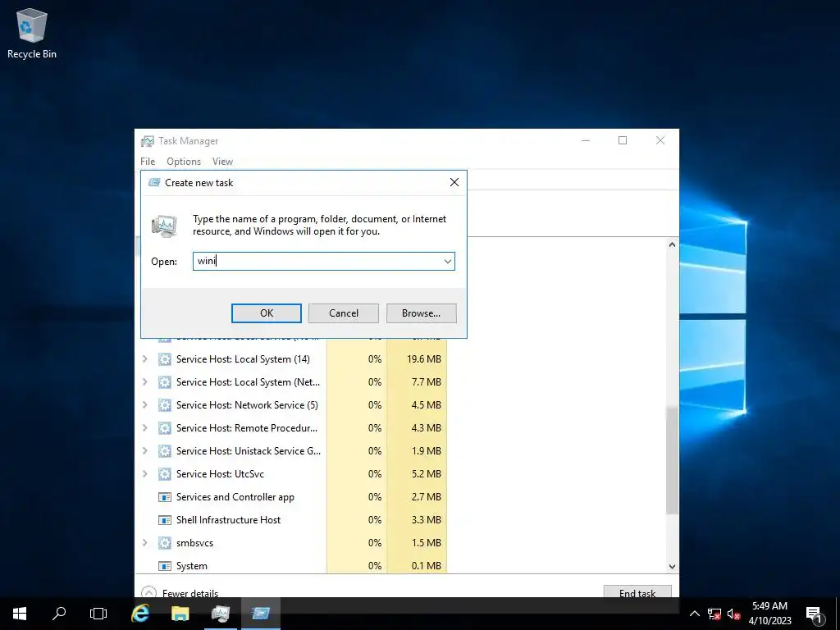Click icon of Services and Controller app

click(x=164, y=497)
